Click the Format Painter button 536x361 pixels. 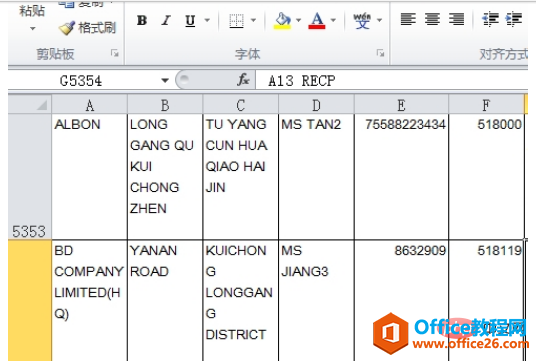88,28
